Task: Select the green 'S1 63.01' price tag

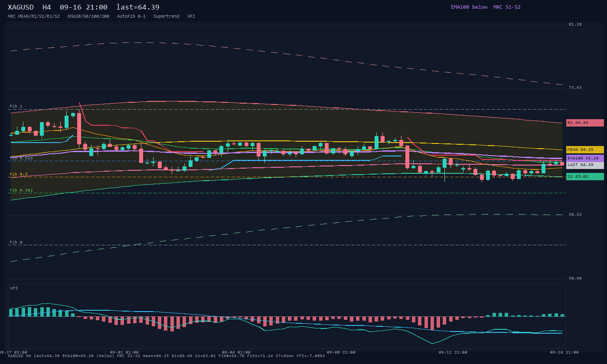Action: 585,176
